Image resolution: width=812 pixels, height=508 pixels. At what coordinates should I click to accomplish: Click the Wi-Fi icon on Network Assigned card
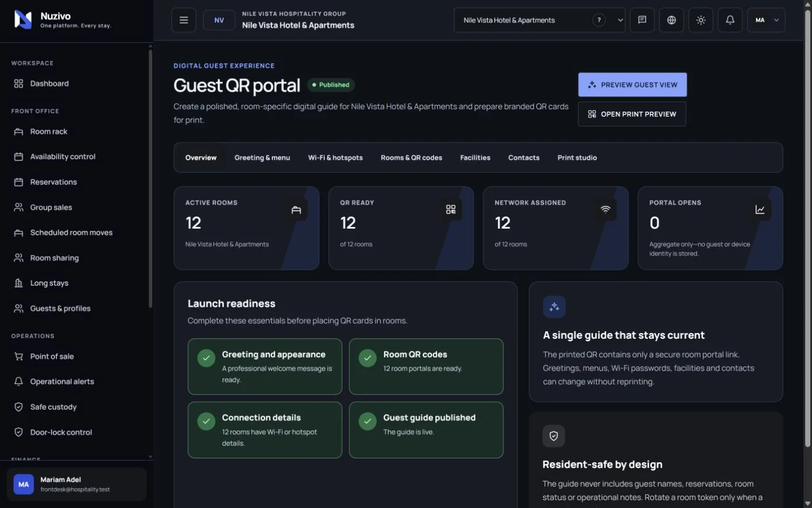coord(605,210)
